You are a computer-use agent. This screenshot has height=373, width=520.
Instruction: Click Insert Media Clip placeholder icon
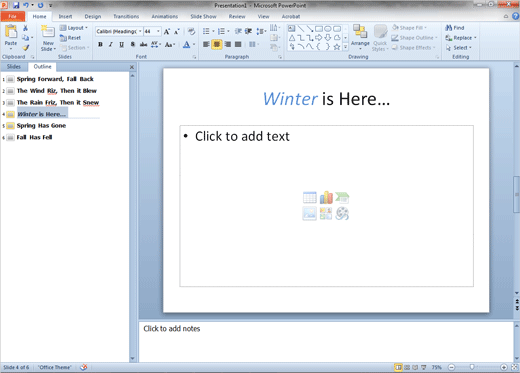[x=342, y=213]
